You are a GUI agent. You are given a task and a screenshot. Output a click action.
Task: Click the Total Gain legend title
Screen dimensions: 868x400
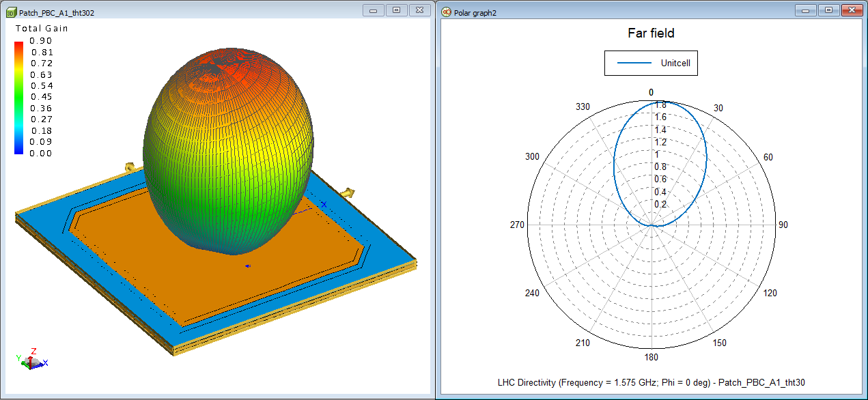point(42,29)
